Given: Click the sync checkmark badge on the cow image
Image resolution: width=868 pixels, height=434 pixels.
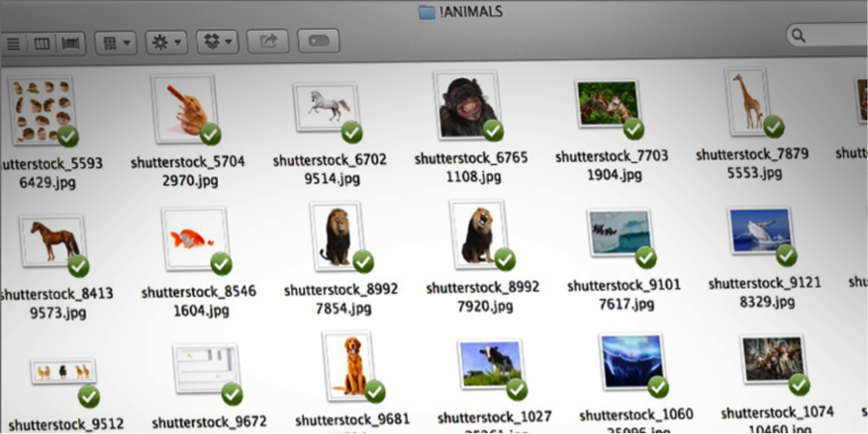Looking at the screenshot, I should tap(517, 390).
